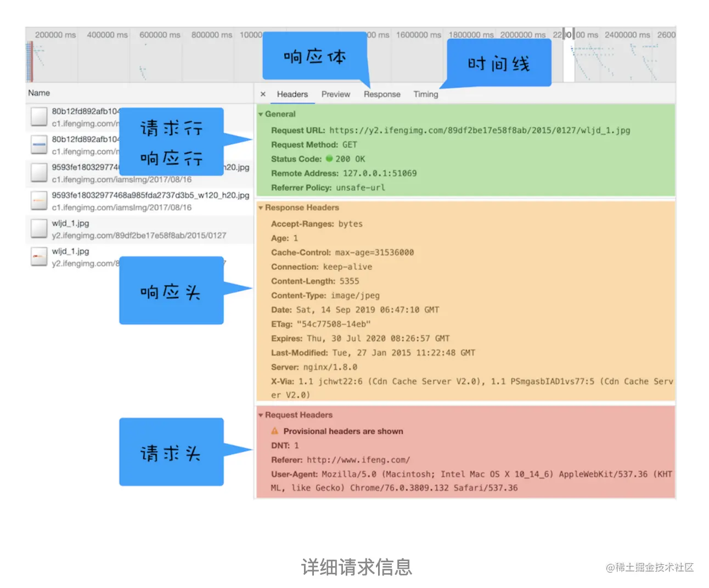Click the User-Agent header line
Screen dimensions: 709x588
[472, 481]
